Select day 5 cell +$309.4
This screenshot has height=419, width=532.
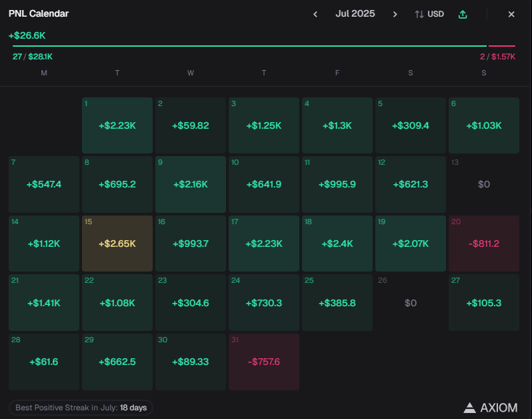click(x=411, y=125)
